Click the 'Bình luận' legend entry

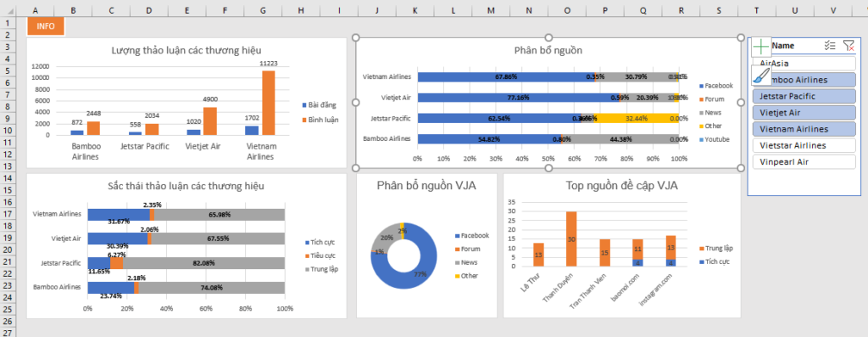[x=320, y=119]
